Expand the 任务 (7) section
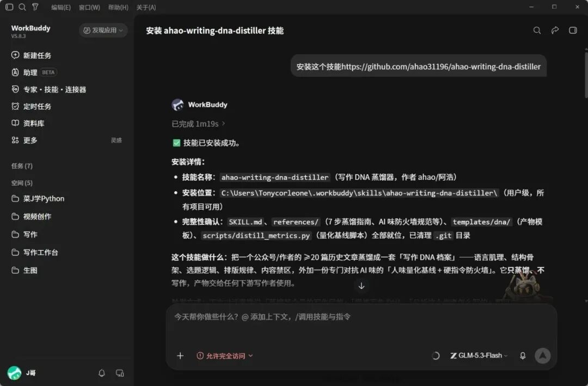This screenshot has width=588, height=386. [x=22, y=166]
